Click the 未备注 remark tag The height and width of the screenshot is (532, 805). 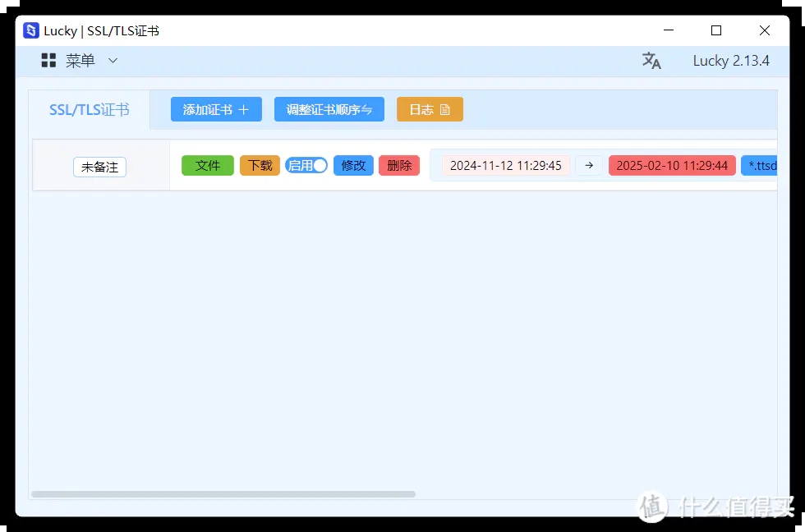coord(99,167)
